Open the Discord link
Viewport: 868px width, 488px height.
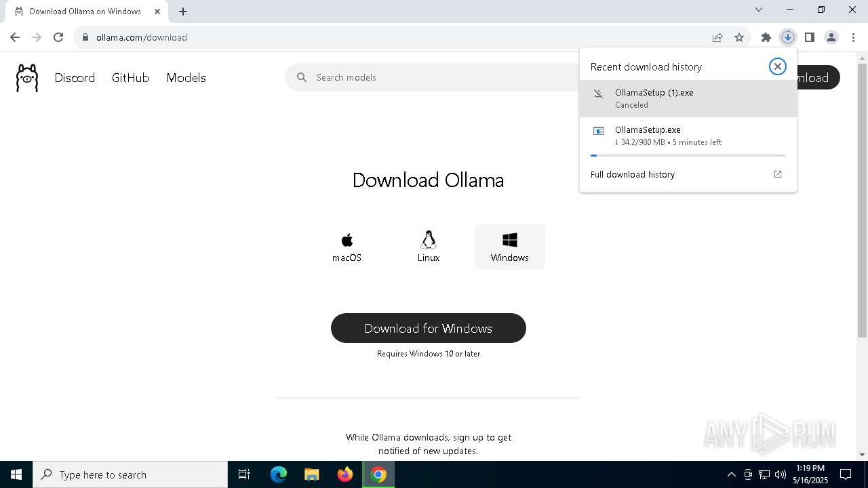(x=75, y=78)
